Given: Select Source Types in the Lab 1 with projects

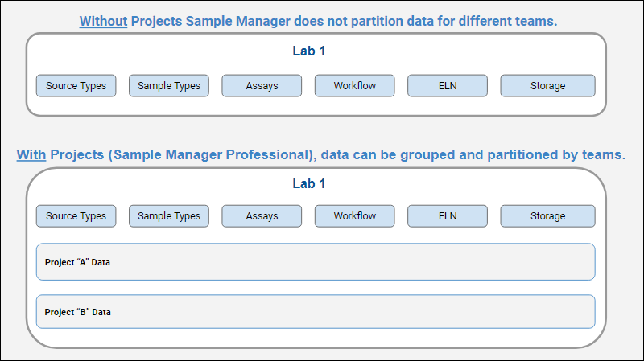Looking at the screenshot, I should tap(76, 215).
